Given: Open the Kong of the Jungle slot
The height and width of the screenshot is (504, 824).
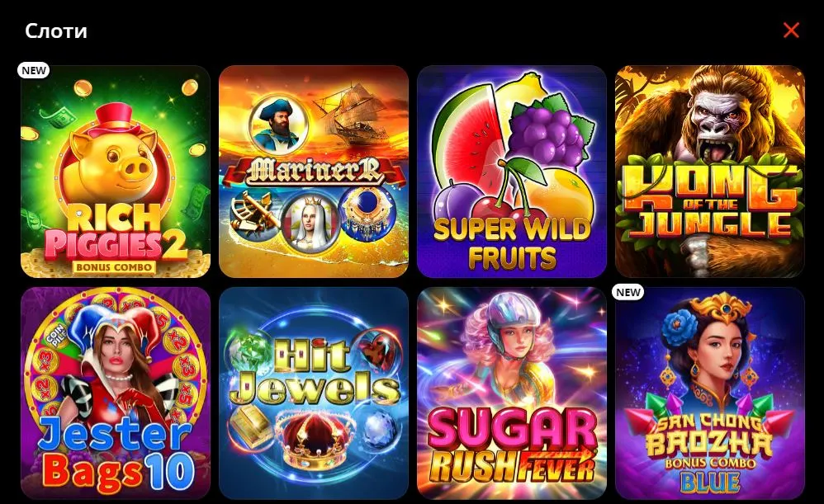Looking at the screenshot, I should point(710,172).
